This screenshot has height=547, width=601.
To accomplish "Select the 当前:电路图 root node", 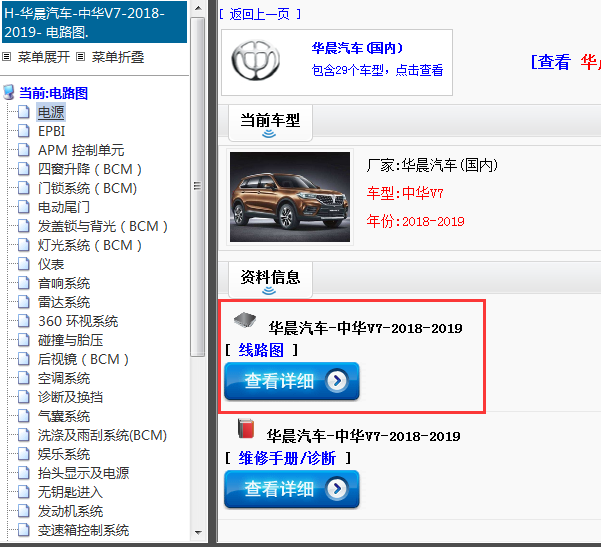I will [x=54, y=93].
